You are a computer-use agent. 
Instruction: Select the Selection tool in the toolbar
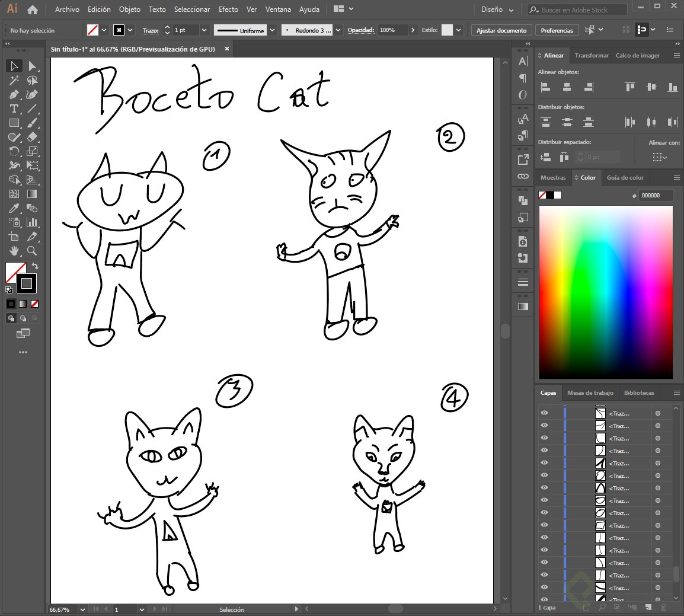tap(14, 66)
